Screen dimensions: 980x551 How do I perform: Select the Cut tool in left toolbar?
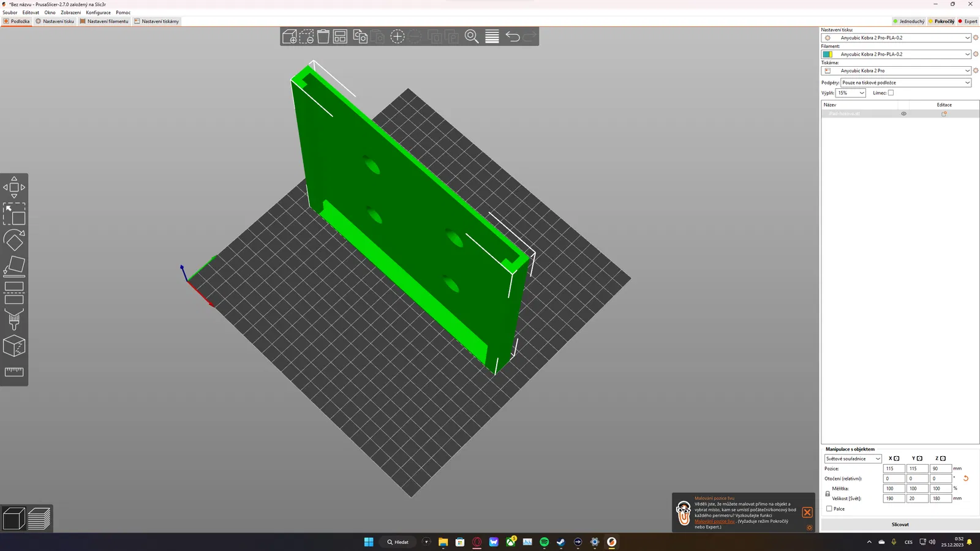coord(14,293)
